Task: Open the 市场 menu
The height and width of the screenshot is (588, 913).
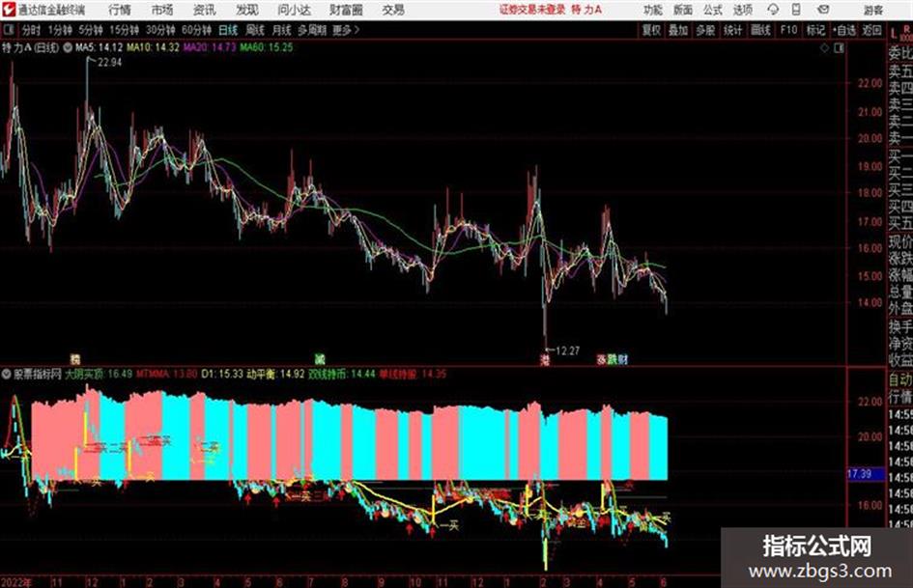Action: tap(162, 10)
